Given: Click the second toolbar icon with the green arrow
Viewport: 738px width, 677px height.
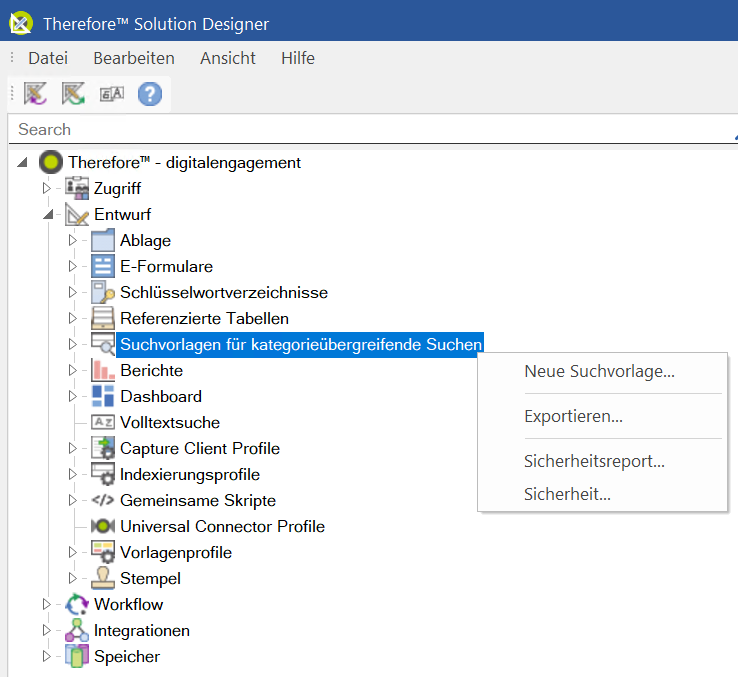Looking at the screenshot, I should pyautogui.click(x=73, y=94).
